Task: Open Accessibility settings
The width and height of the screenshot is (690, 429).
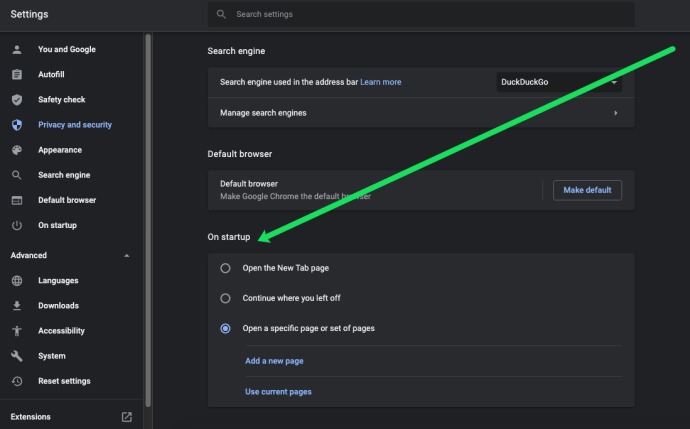Action: point(61,331)
